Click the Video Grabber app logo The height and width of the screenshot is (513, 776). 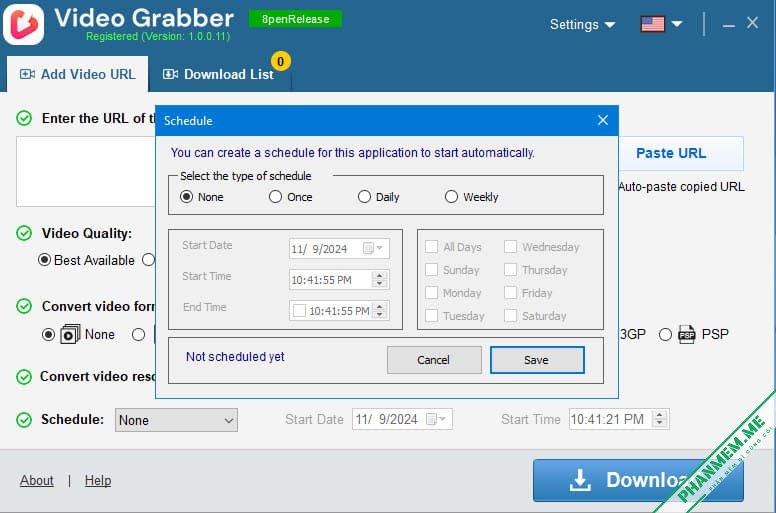[x=23, y=24]
